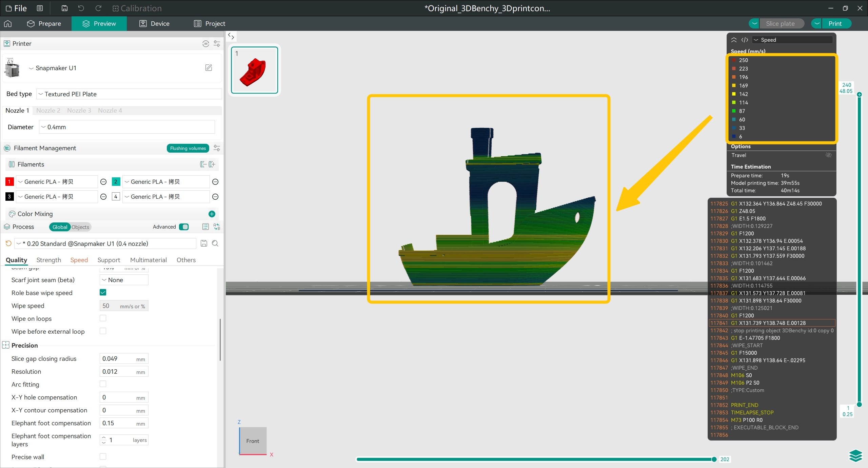The width and height of the screenshot is (868, 468).
Task: Expand Print options arrow
Action: click(x=817, y=23)
